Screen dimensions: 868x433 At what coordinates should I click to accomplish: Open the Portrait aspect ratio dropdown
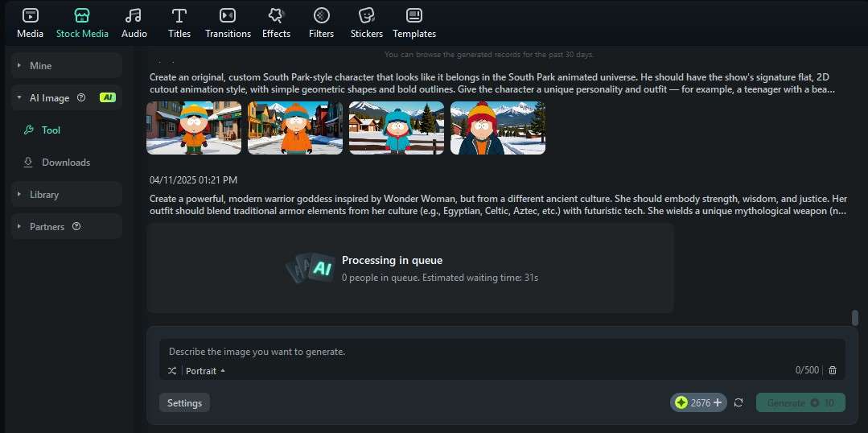[x=205, y=371]
